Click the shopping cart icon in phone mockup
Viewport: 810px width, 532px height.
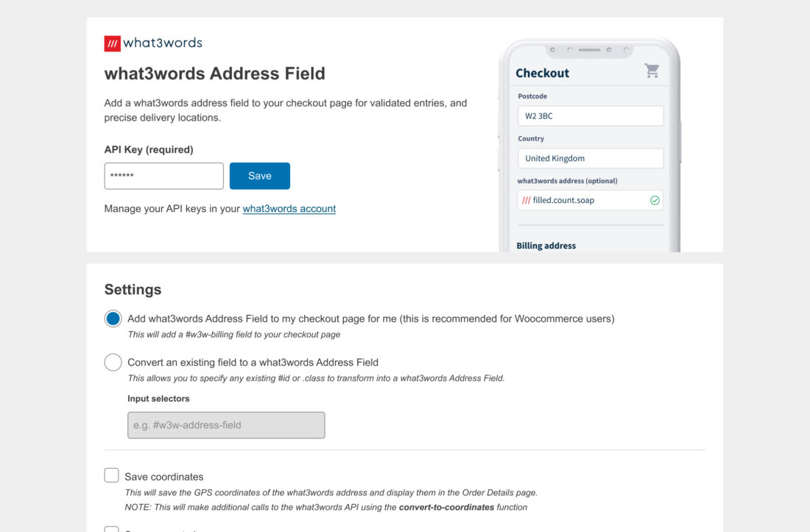click(x=652, y=70)
